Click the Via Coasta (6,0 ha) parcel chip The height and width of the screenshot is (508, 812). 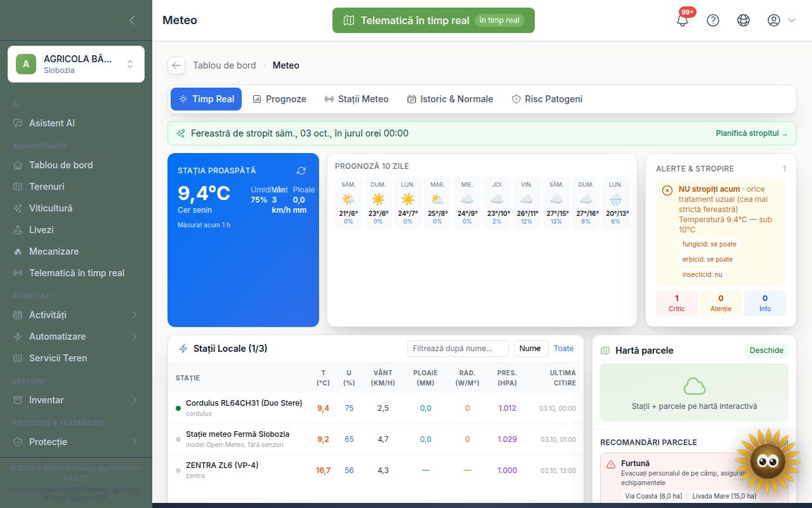653,496
